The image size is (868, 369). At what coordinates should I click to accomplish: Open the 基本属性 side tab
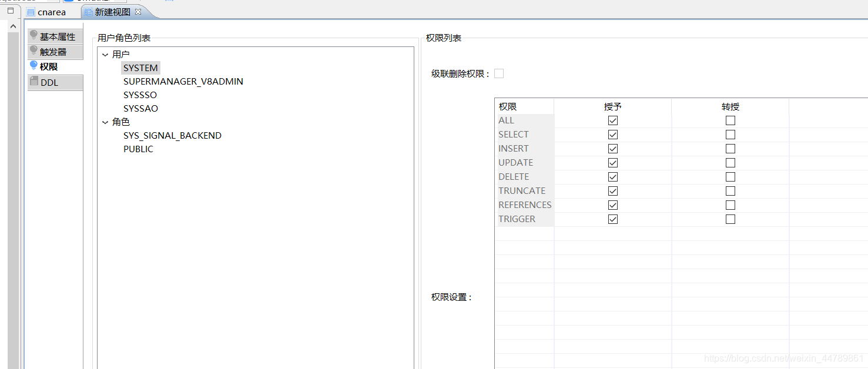tap(55, 36)
